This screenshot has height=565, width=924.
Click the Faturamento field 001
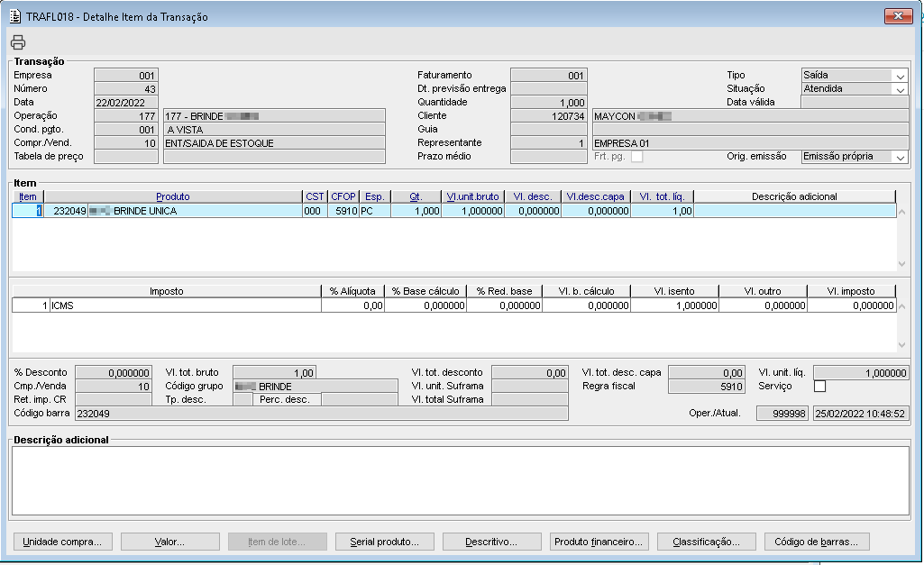[549, 76]
